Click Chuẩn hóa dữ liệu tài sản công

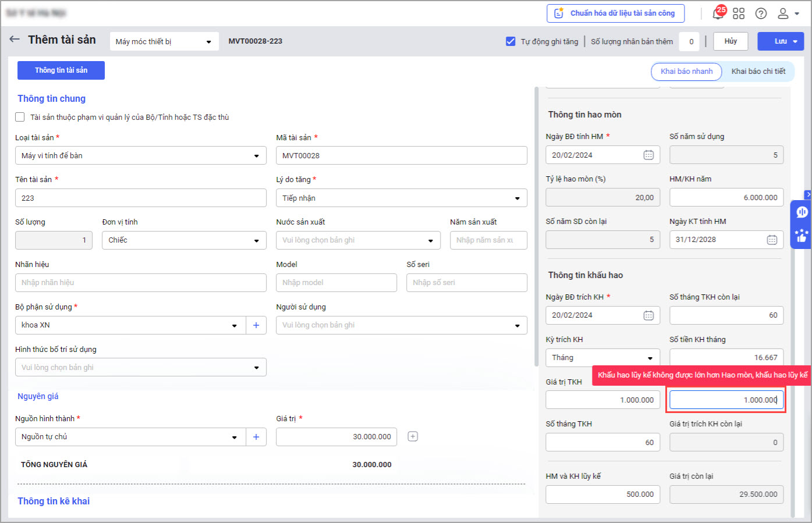click(615, 13)
